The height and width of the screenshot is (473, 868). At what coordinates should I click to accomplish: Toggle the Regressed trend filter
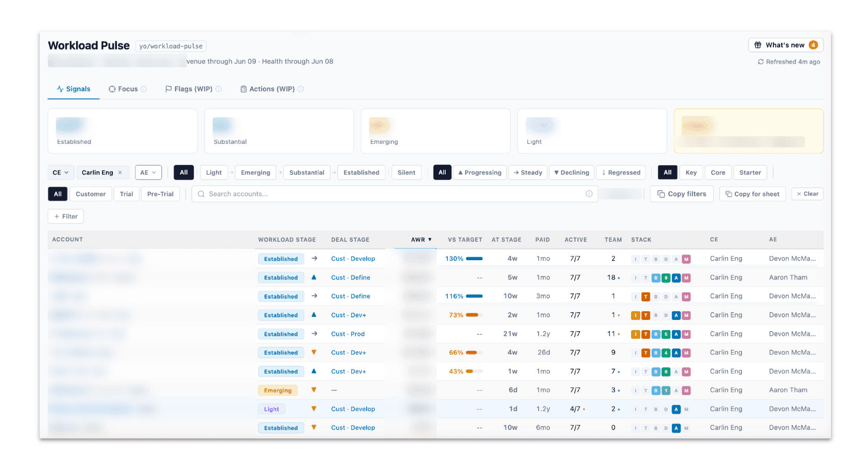pos(621,172)
